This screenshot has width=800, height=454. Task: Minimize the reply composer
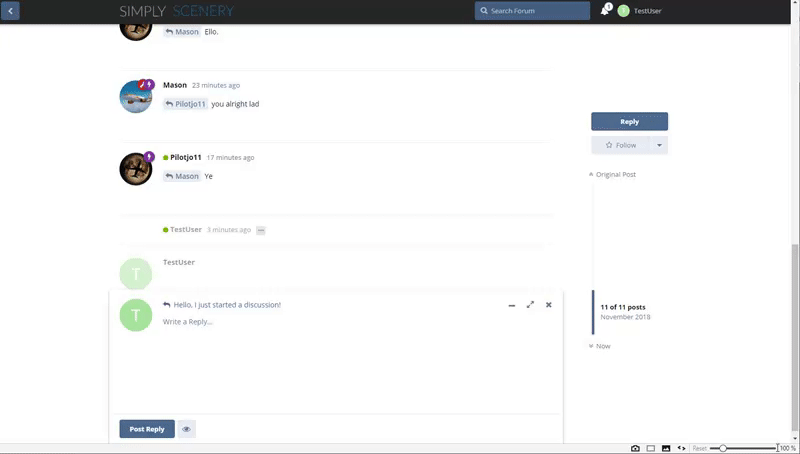(512, 305)
